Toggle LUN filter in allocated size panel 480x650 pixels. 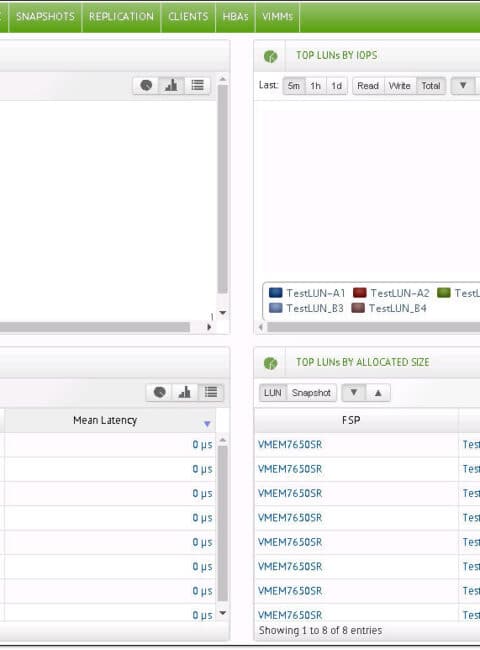273,393
